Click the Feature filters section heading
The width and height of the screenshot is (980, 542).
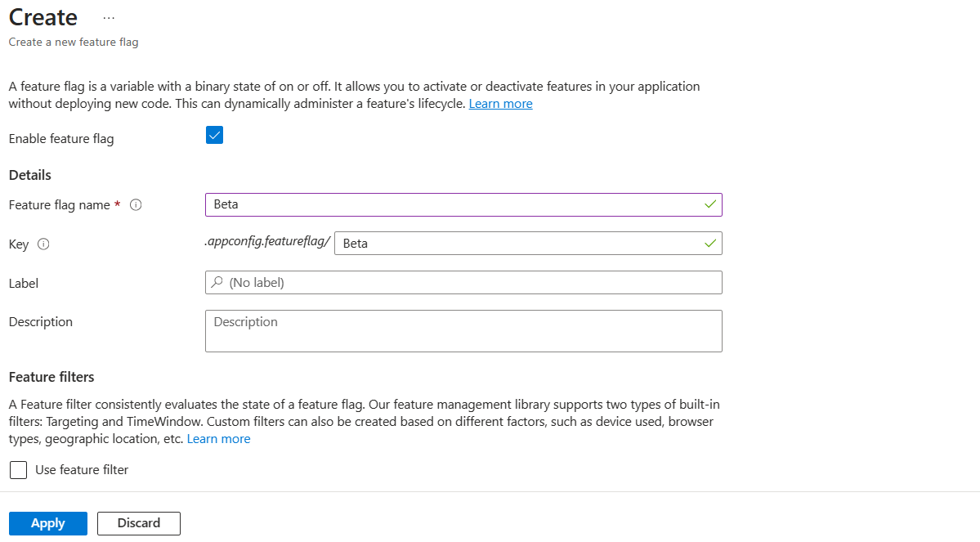51,377
